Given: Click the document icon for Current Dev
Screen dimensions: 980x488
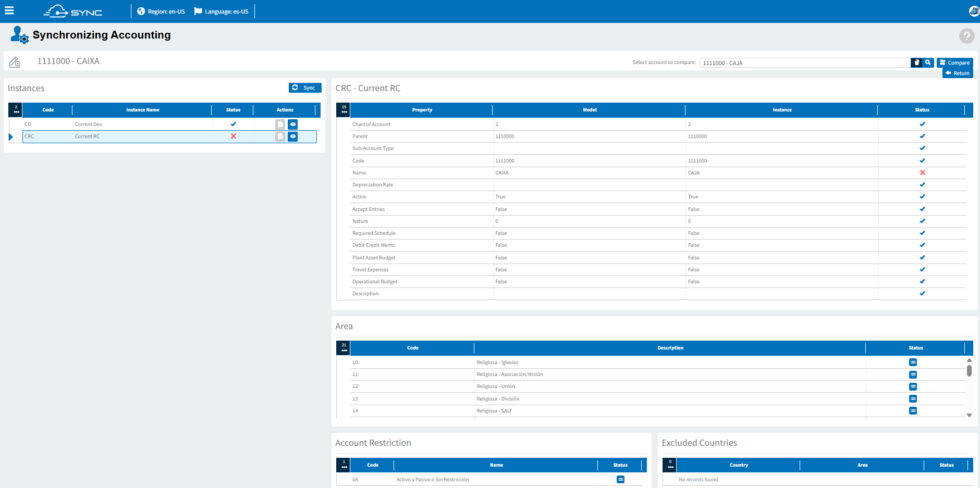Looking at the screenshot, I should pos(280,124).
